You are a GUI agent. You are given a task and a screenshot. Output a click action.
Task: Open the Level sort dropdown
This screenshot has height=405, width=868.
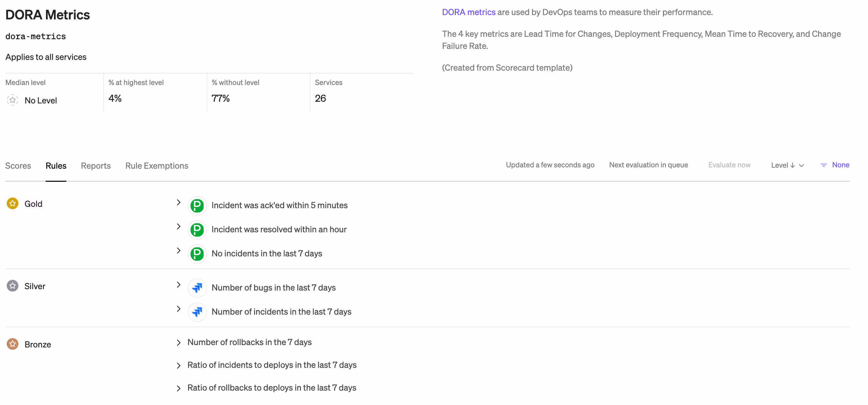tap(787, 165)
